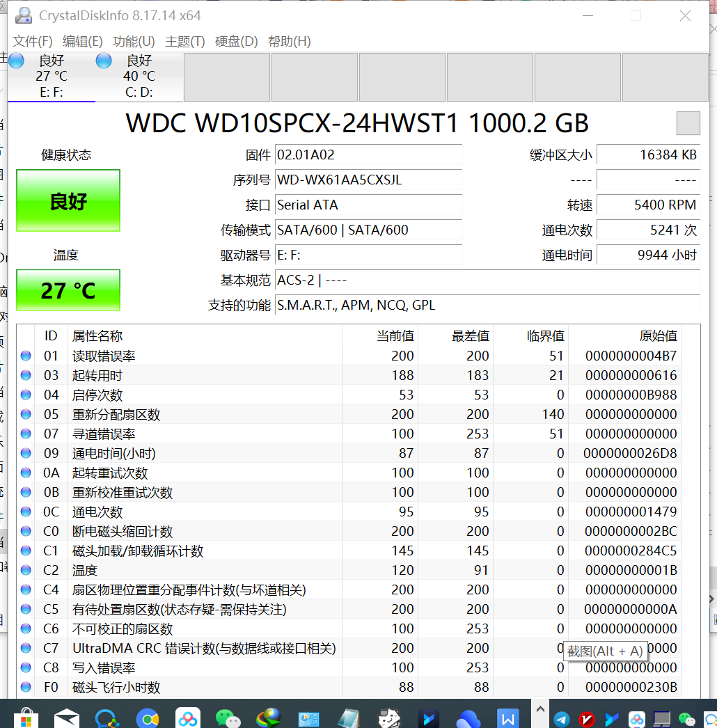
Task: Click the gray square next to disk title
Action: (688, 123)
